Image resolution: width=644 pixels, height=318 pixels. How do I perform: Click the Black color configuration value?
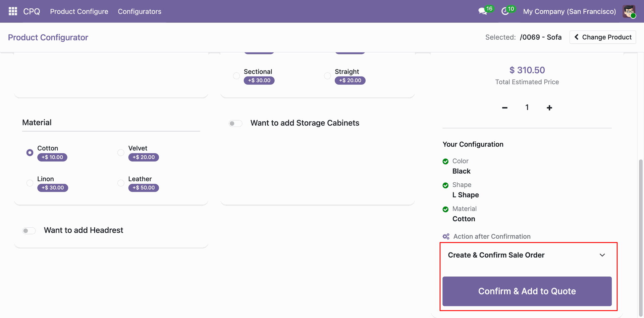(x=462, y=171)
